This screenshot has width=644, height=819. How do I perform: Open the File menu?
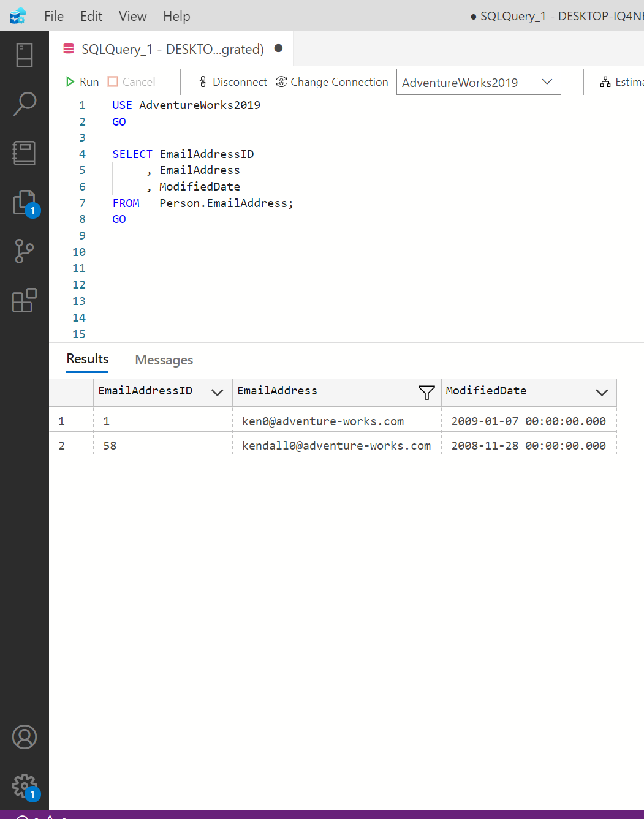[54, 16]
